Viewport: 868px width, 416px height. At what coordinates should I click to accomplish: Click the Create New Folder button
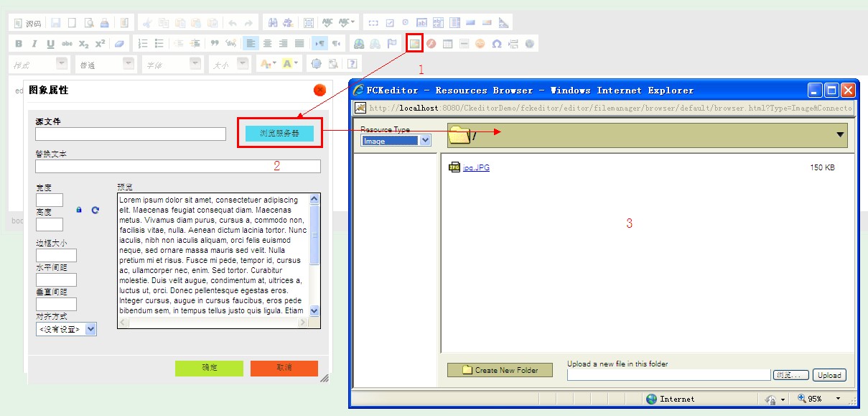point(500,370)
